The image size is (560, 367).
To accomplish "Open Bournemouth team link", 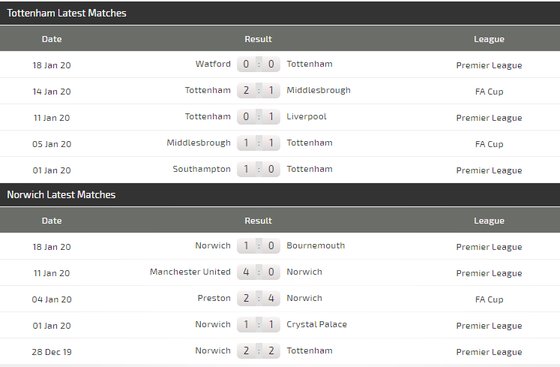I will 316,246.
